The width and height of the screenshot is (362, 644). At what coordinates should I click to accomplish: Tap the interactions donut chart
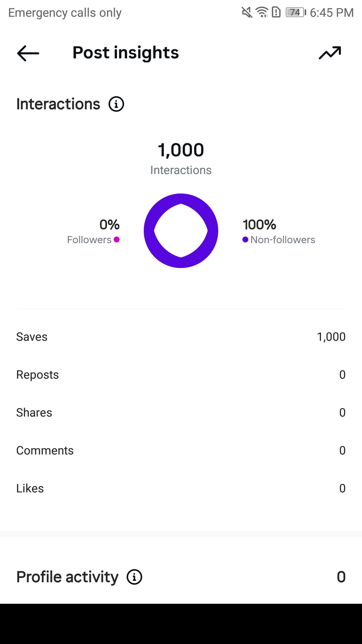[181, 231]
